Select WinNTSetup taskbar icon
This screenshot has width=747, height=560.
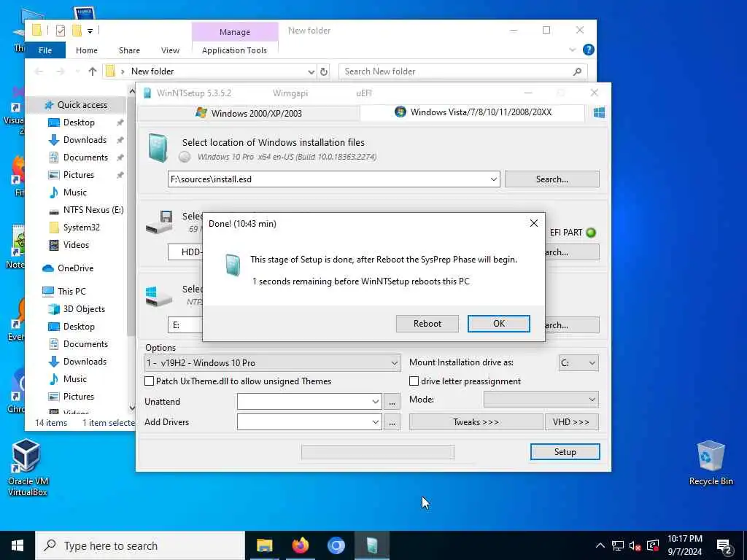coord(372,545)
